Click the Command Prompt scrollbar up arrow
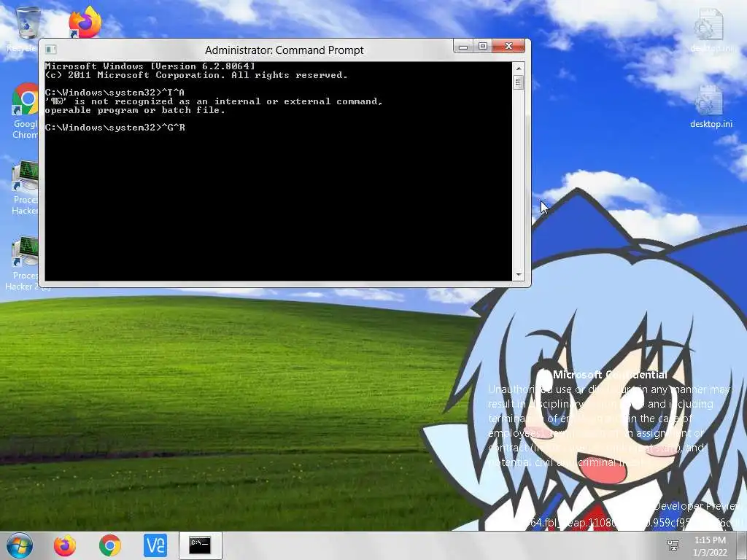Viewport: 747px width, 560px height. (x=519, y=68)
